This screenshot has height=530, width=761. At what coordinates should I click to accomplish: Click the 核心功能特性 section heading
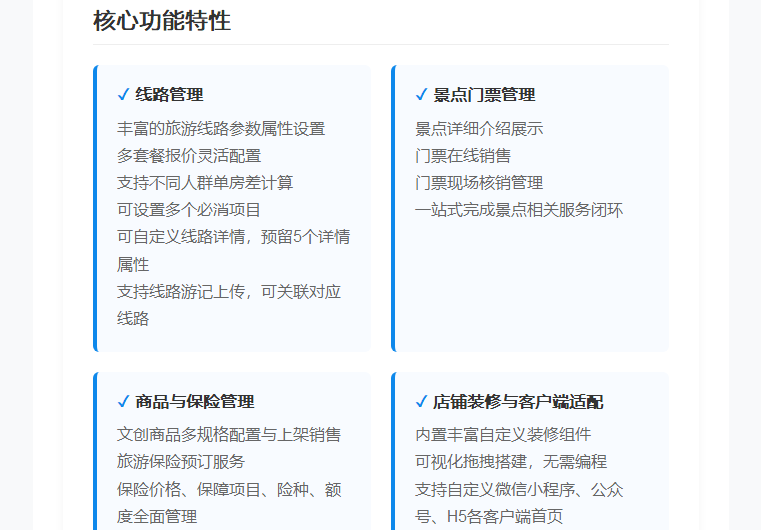click(162, 21)
